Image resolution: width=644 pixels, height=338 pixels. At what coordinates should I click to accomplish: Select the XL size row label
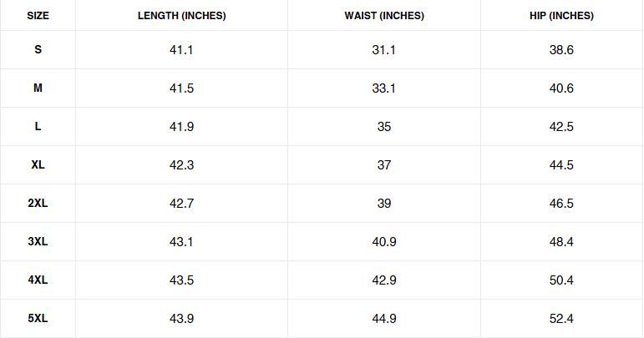point(38,165)
